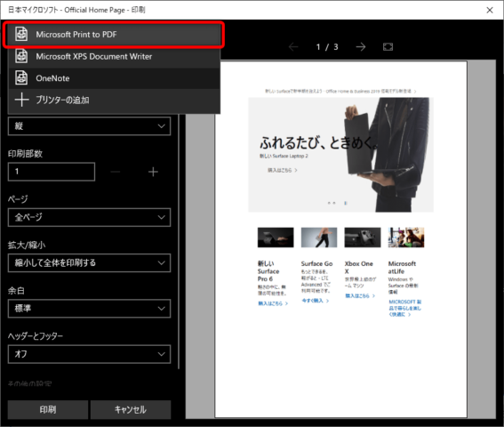504x427 pixels.
Task: Click the その他の設定 link
Action: [x=29, y=383]
